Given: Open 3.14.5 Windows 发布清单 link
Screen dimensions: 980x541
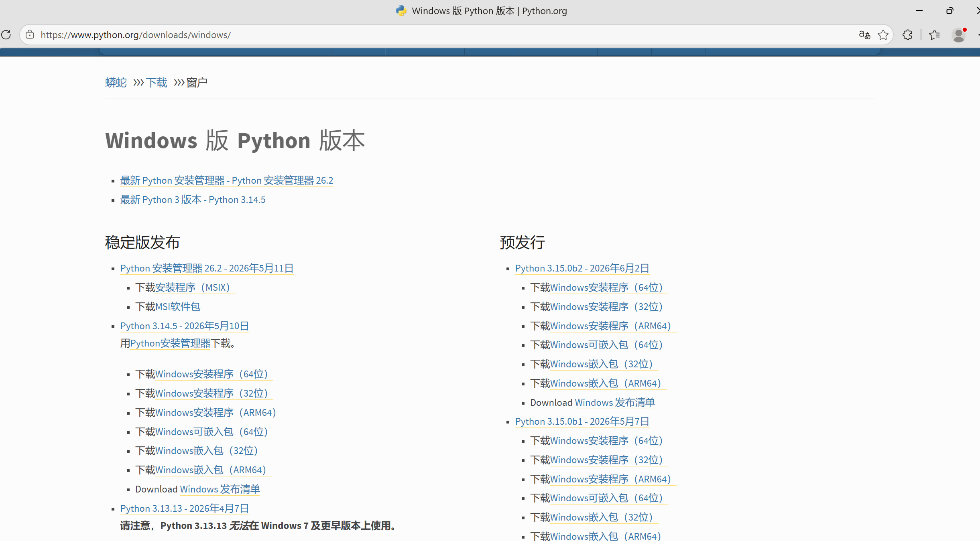Looking at the screenshot, I should pos(220,489).
